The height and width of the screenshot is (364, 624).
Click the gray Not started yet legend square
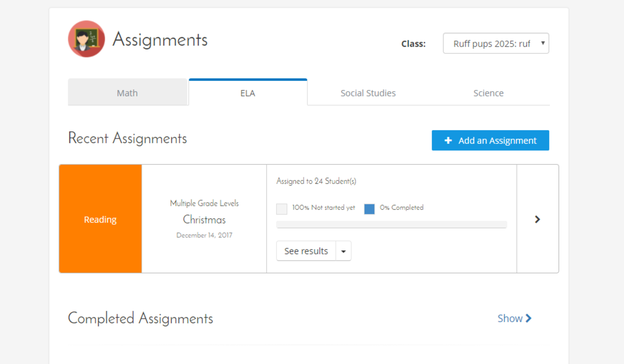(282, 209)
